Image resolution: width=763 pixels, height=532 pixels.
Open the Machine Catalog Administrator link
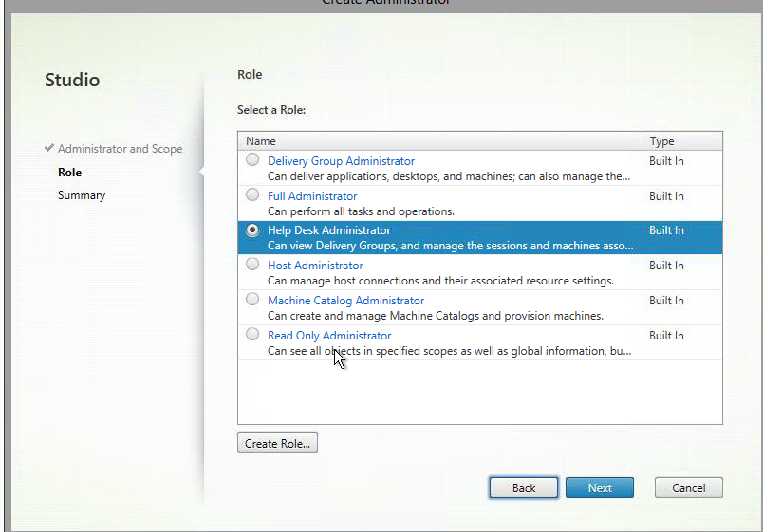tap(346, 301)
